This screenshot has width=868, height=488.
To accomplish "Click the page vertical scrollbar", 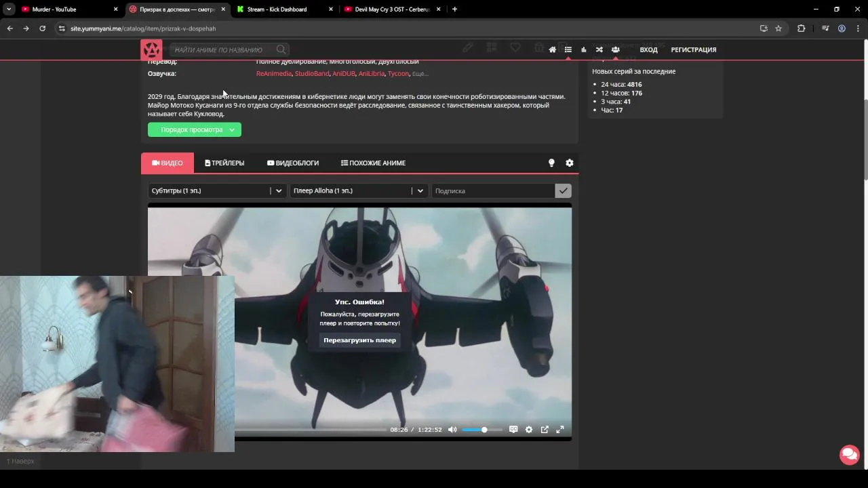I will 865,139.
